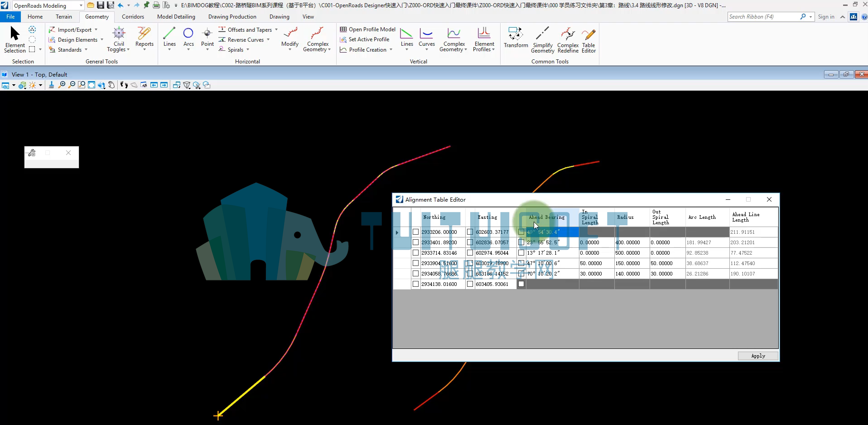Open the Element Profiles tool
Image resolution: width=868 pixels, height=425 pixels.
484,40
